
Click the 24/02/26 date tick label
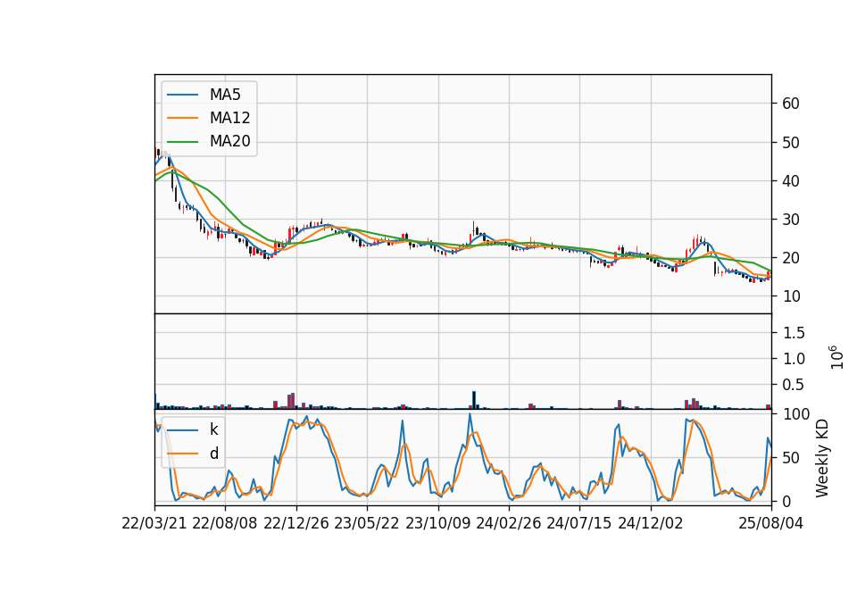(509, 523)
